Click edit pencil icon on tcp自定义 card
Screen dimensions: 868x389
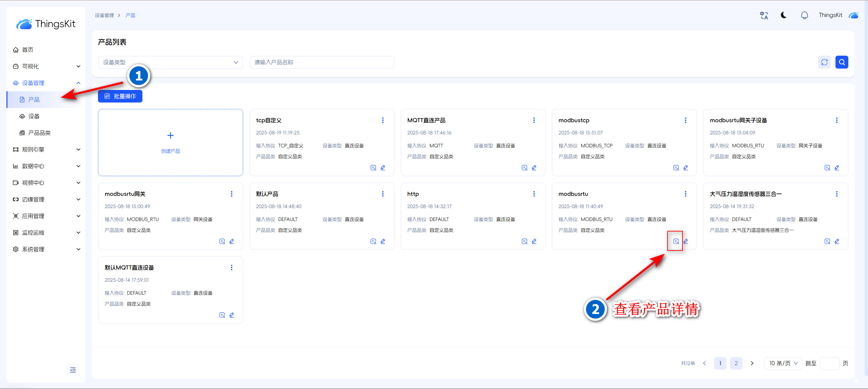(x=383, y=168)
